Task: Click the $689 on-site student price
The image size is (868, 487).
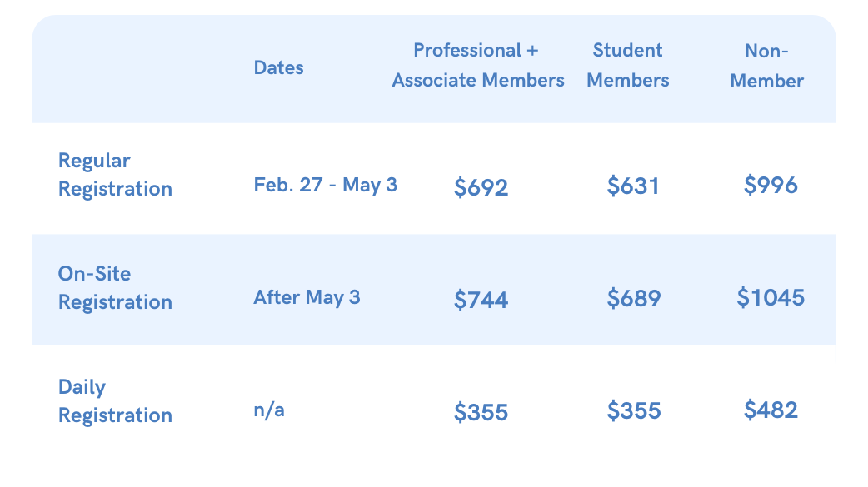Action: click(634, 298)
